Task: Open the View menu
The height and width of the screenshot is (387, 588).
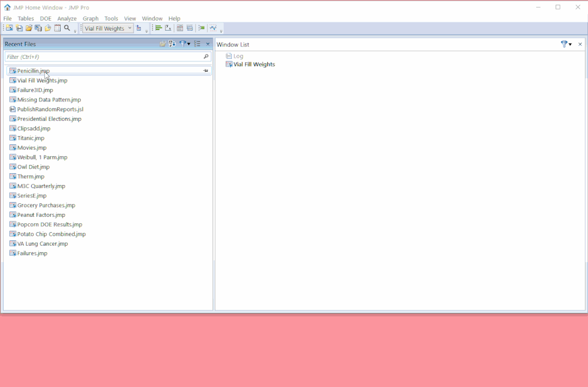Action: pos(129,18)
